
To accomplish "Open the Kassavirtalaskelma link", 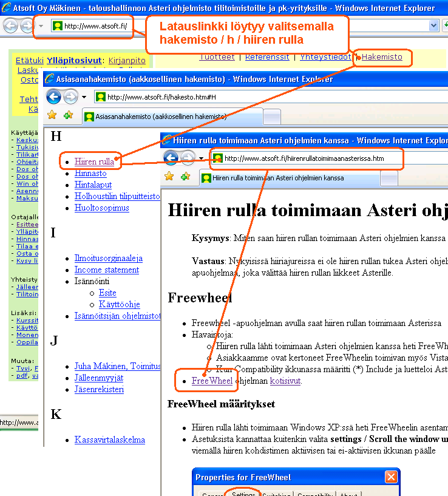I will coord(110,440).
